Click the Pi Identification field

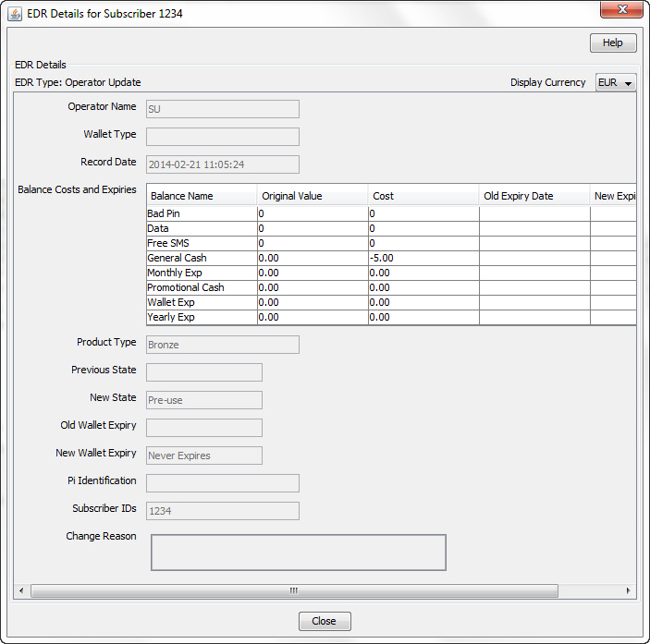tap(223, 483)
